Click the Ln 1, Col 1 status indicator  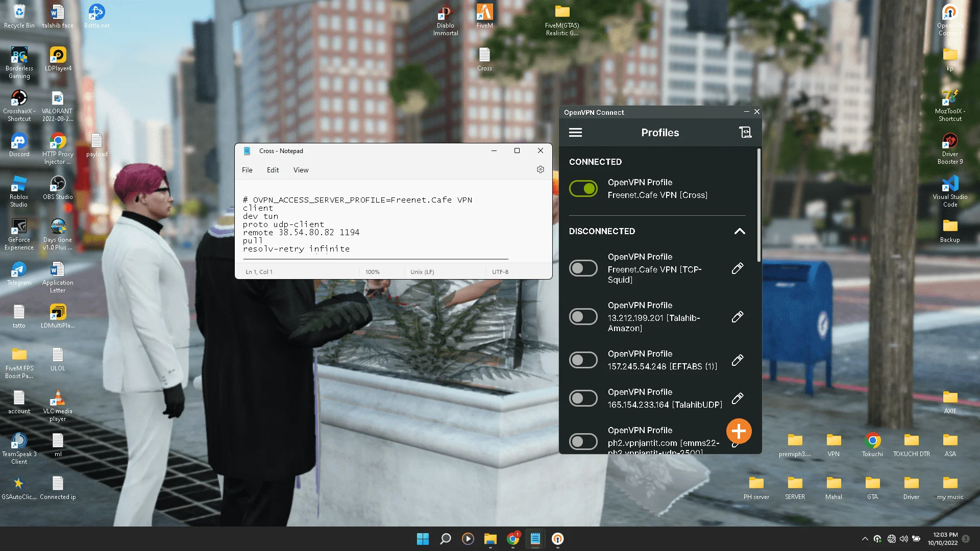click(x=259, y=272)
